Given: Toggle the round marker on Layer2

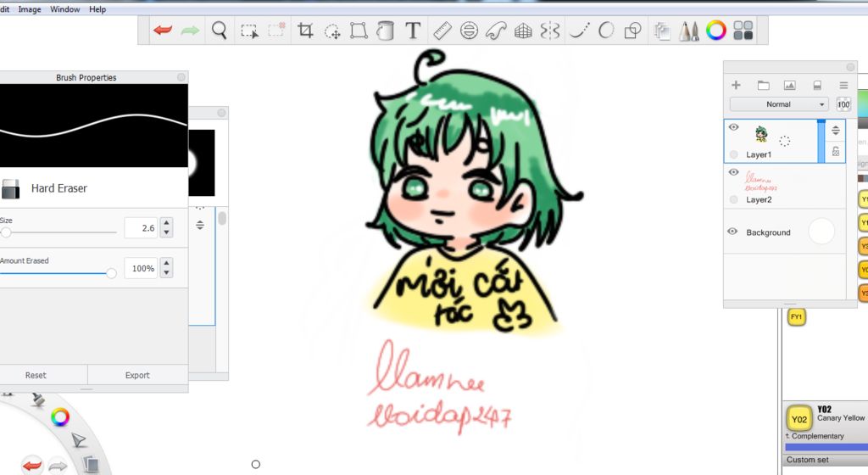Looking at the screenshot, I should tap(733, 199).
